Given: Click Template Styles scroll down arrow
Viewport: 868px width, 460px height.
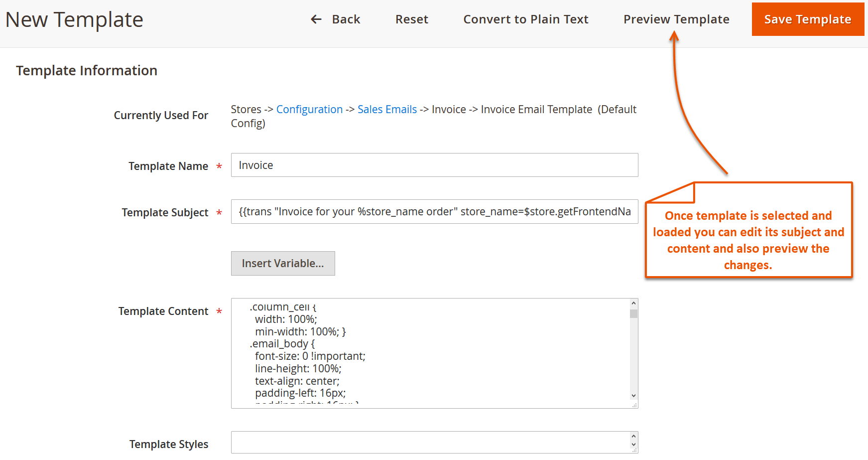Looking at the screenshot, I should point(633,445).
